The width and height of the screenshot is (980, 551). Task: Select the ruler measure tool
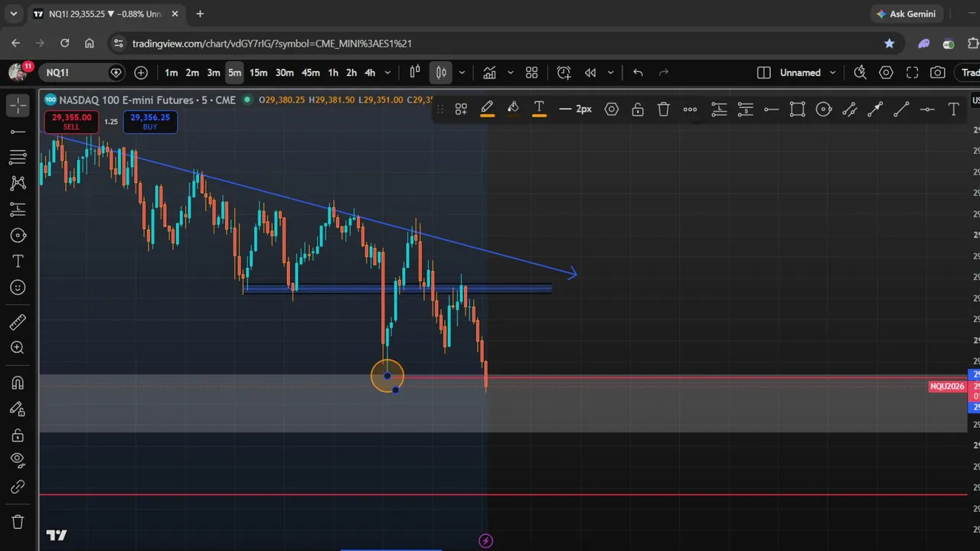18,322
